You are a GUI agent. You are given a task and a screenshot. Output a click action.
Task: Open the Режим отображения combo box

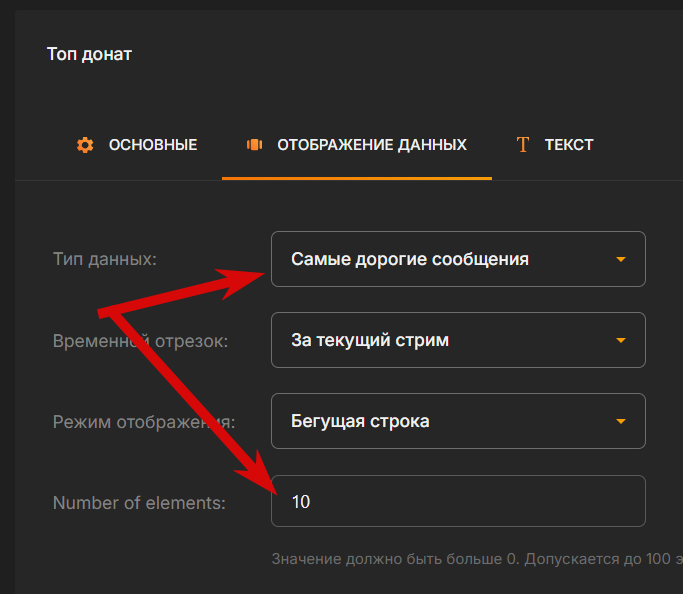(x=458, y=421)
